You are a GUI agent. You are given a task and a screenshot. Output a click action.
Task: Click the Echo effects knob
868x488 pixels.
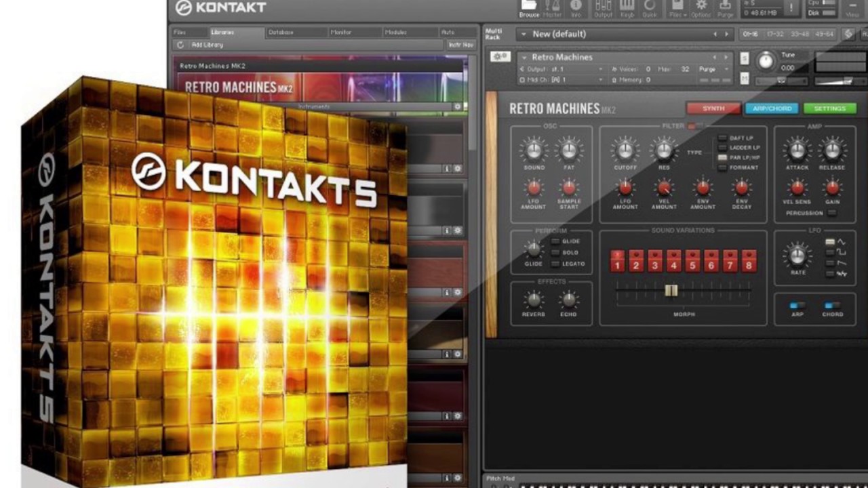568,299
